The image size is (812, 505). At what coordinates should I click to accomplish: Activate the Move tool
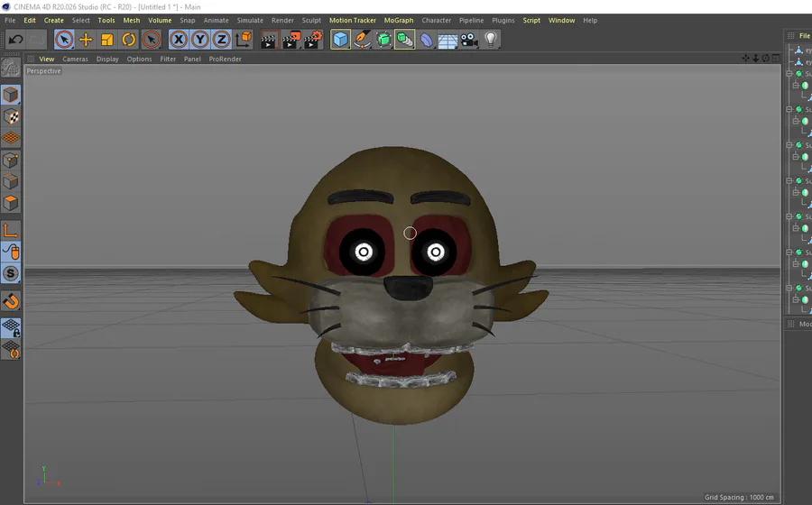point(86,40)
